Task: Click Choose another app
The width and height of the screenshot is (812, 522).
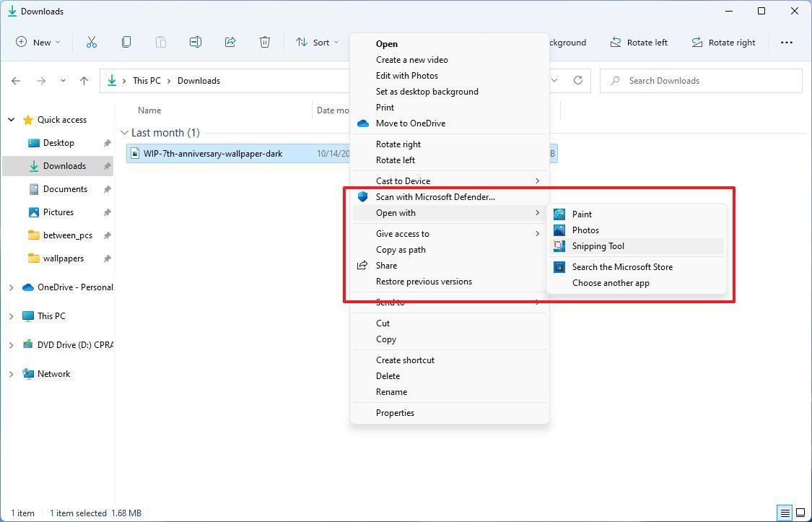Action: click(x=611, y=282)
